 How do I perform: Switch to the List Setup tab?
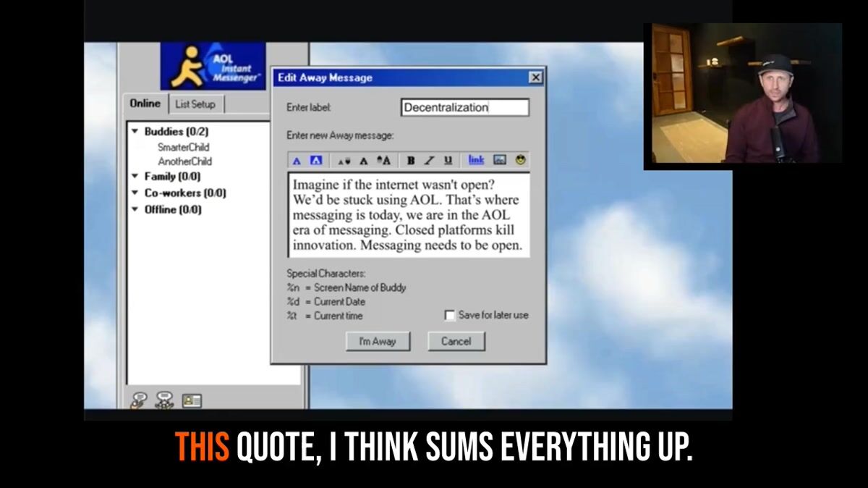point(195,104)
